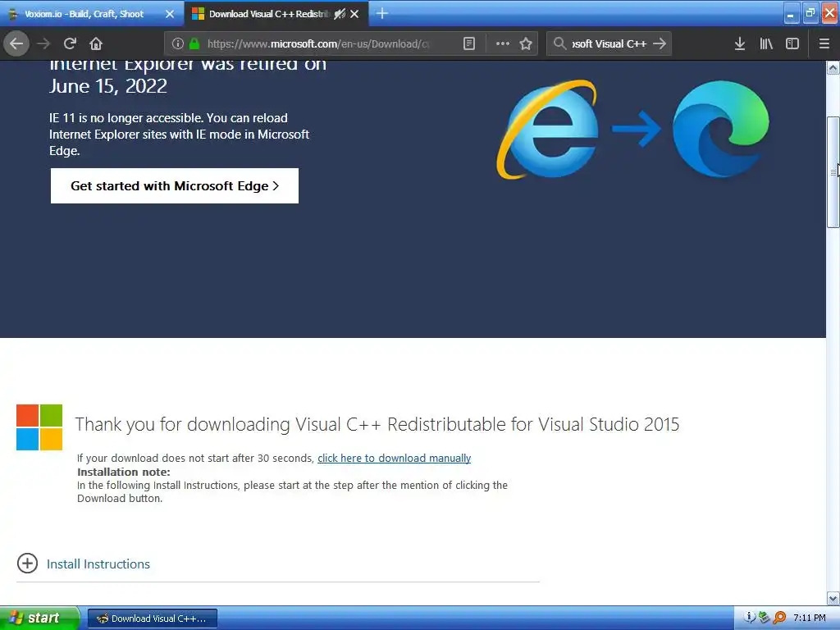Image resolution: width=840 pixels, height=630 pixels.
Task: Open a new browser tab
Action: tap(382, 13)
